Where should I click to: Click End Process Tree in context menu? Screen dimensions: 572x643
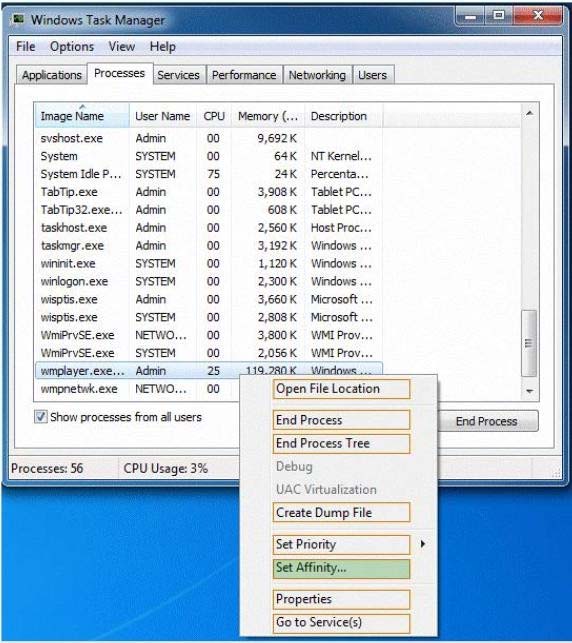pos(341,443)
